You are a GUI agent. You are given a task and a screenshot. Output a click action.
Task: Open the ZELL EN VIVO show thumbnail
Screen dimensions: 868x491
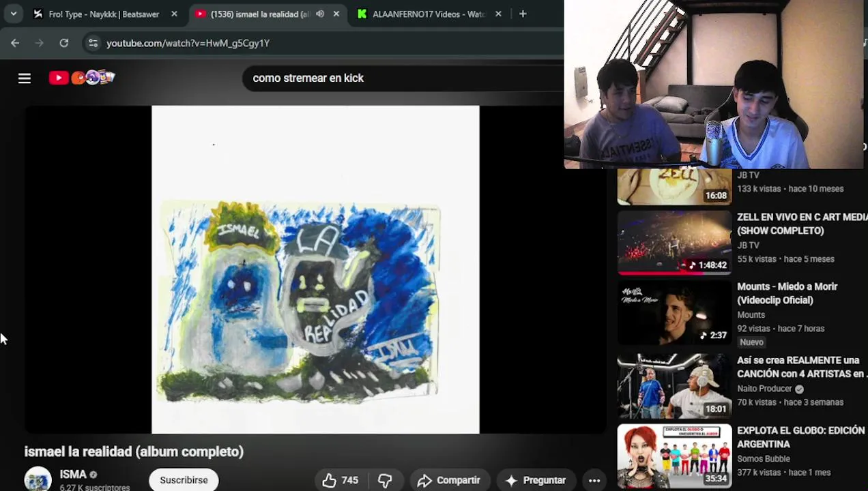point(674,242)
